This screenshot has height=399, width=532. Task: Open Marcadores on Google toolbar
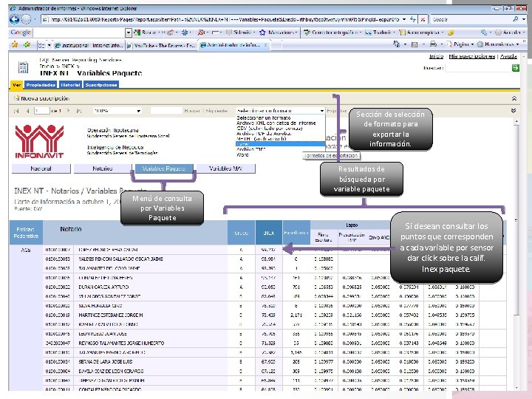click(278, 33)
